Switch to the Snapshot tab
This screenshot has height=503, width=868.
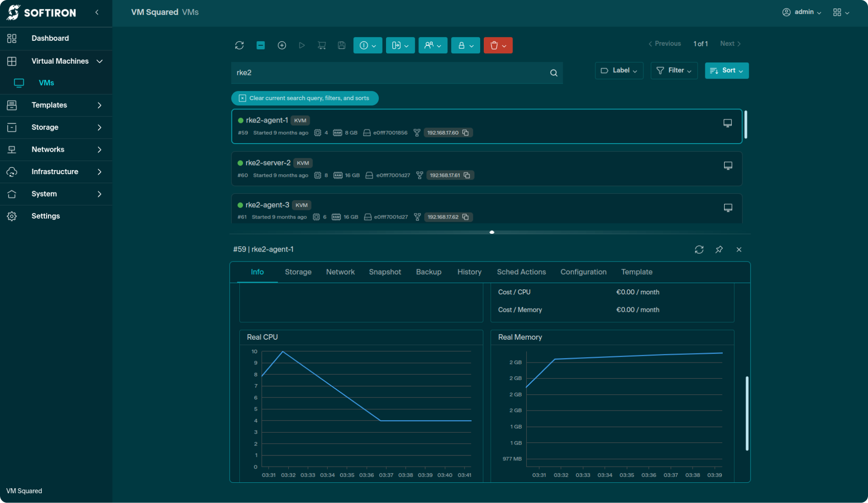point(385,272)
